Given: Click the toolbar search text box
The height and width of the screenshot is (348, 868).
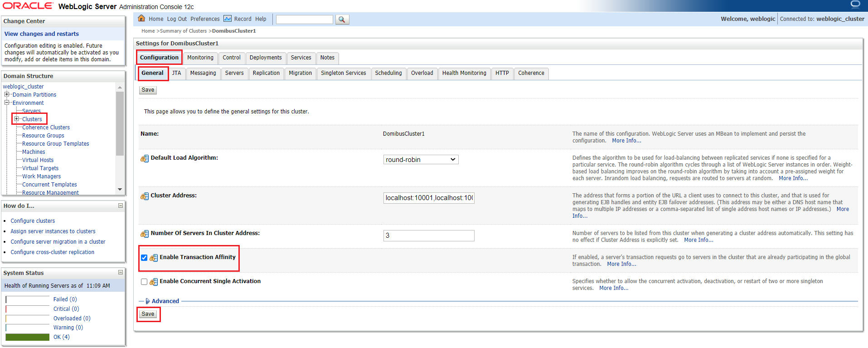Looking at the screenshot, I should (305, 20).
